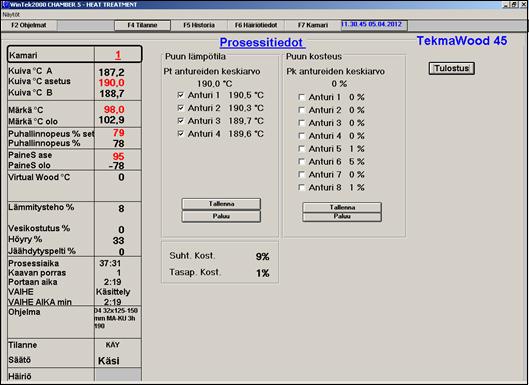Screen dimensions: 529x386
Task: Uncheck temperature Anturi 1 checkbox
Action: [x=180, y=95]
